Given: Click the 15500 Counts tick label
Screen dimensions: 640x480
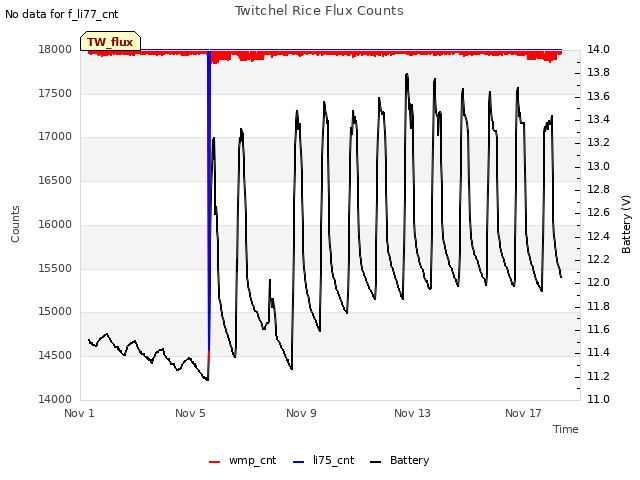Looking at the screenshot, I should pyautogui.click(x=55, y=268).
